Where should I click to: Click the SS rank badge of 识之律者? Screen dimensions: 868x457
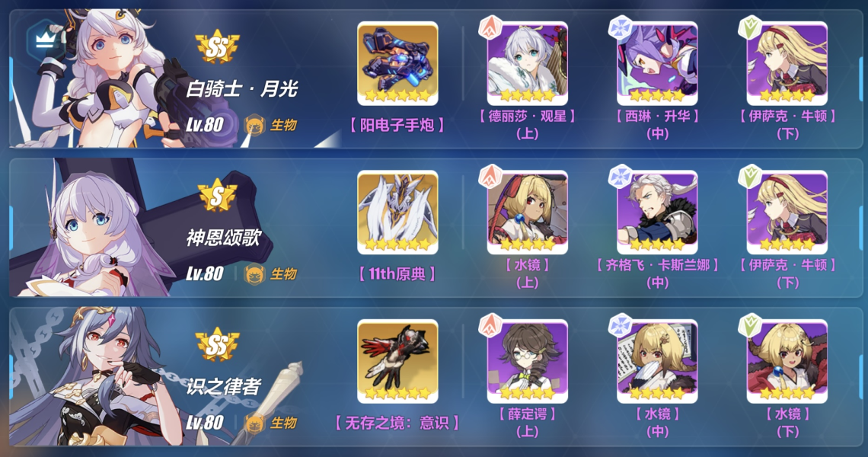[218, 344]
